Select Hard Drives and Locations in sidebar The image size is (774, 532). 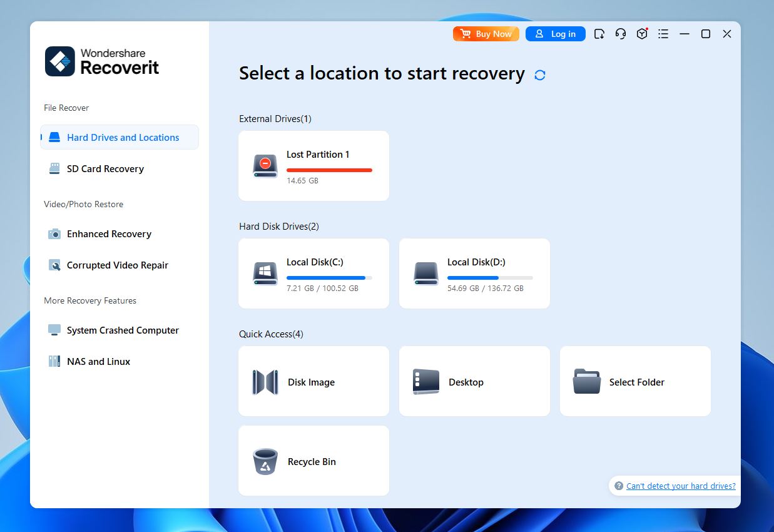(x=120, y=138)
